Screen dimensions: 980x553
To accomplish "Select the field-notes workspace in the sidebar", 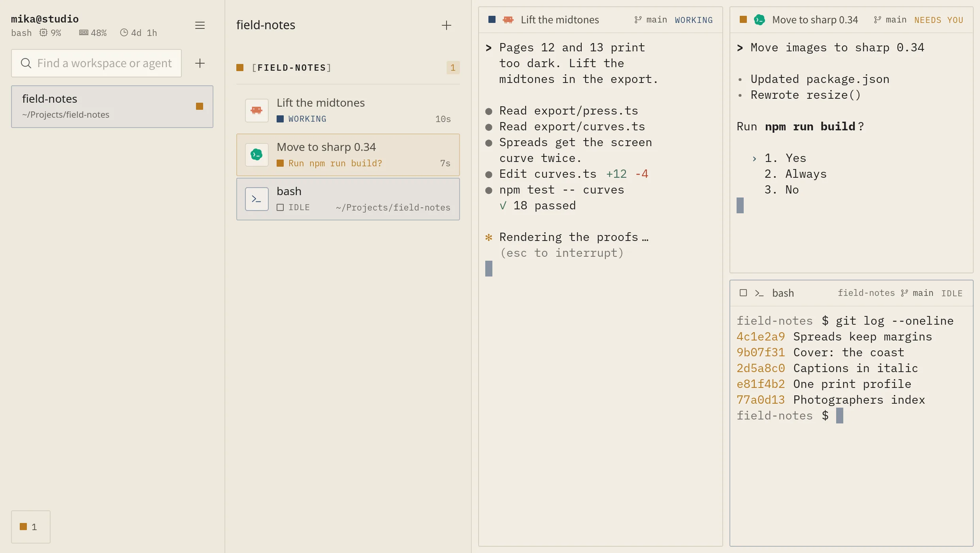I will (112, 107).
